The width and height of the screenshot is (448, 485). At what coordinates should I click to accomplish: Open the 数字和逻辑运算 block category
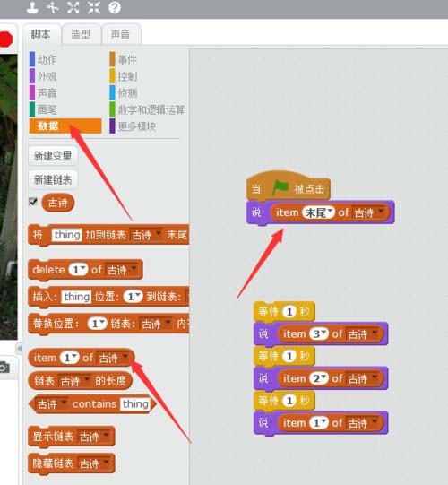(x=151, y=109)
